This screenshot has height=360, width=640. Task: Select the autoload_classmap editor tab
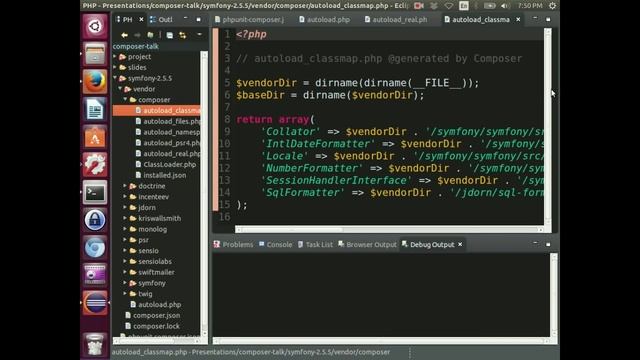click(x=477, y=20)
